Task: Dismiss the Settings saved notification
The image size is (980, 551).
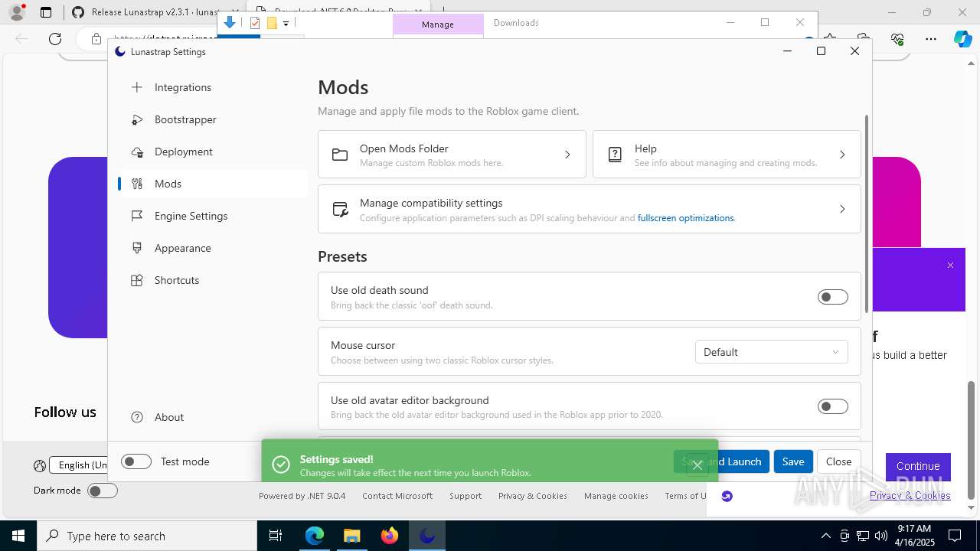Action: point(697,465)
